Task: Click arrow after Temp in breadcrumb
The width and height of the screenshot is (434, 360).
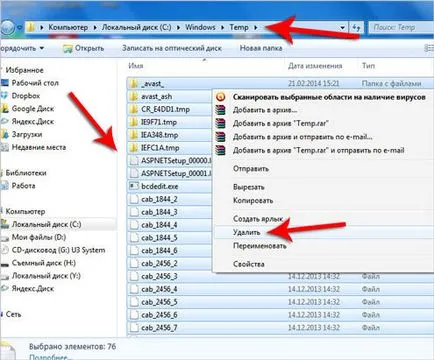Action: pyautogui.click(x=255, y=27)
